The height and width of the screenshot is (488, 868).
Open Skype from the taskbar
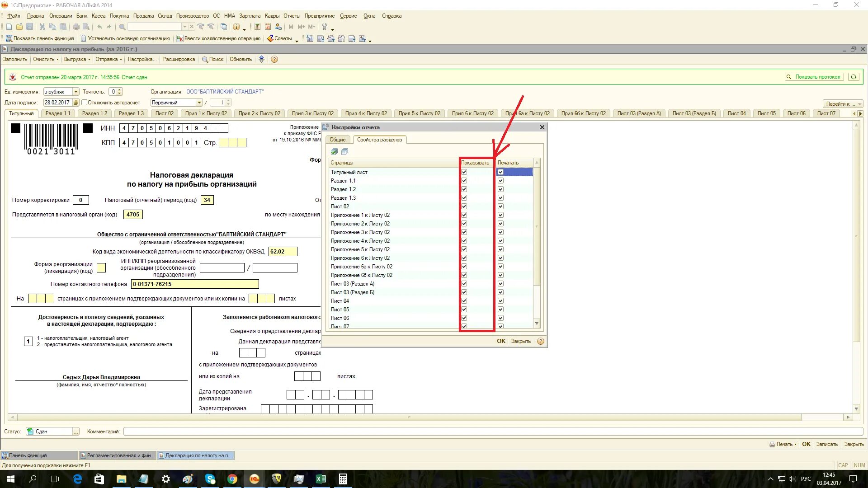210,479
